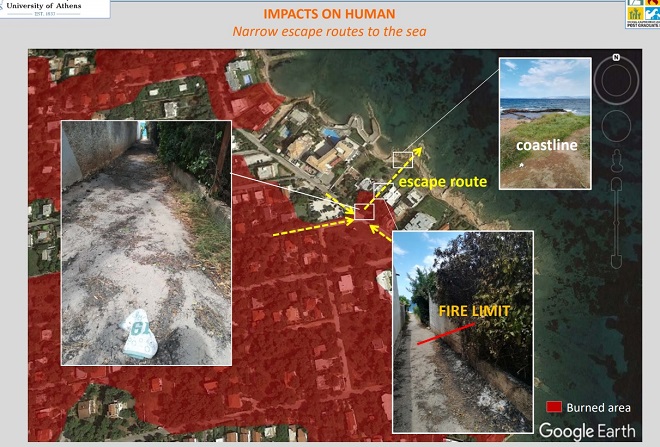Click the small white escape route marker box near the shore

tap(403, 159)
